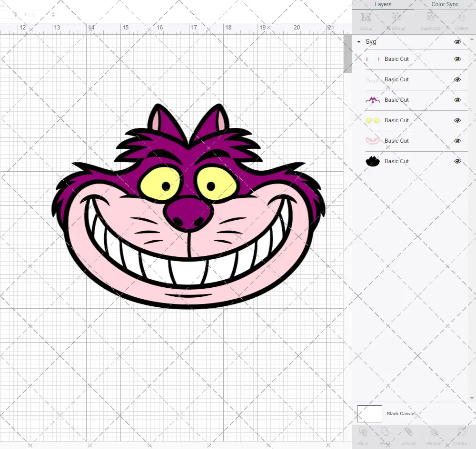
Task: Click the Blank Canvas label
Action: point(401,414)
